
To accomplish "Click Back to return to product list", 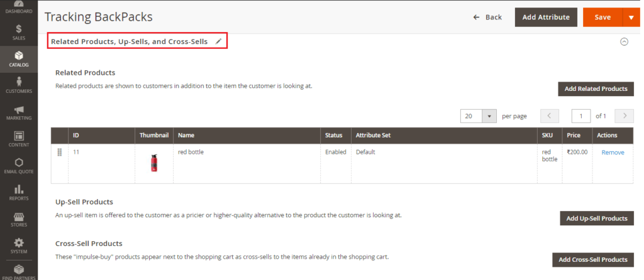I will [487, 17].
